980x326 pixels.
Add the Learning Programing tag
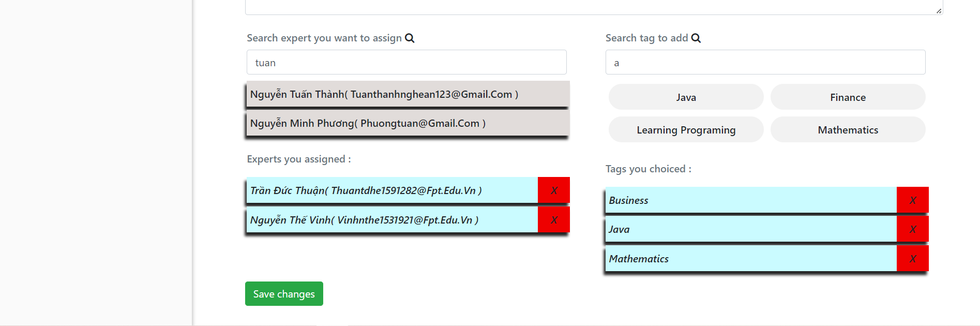[686, 130]
